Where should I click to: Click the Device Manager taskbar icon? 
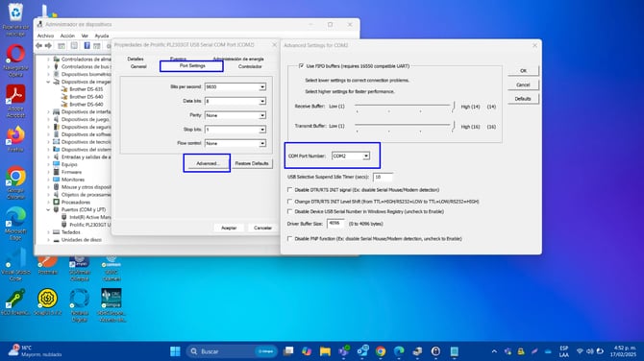(417, 351)
